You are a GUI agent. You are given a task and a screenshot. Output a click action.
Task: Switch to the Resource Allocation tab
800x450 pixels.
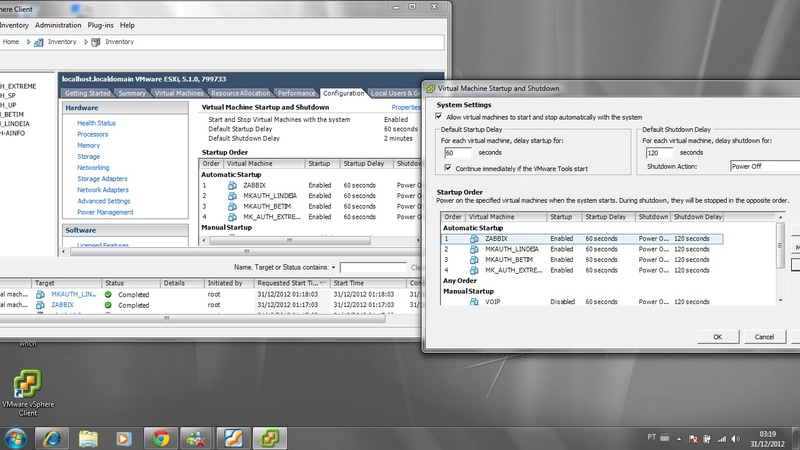click(240, 93)
